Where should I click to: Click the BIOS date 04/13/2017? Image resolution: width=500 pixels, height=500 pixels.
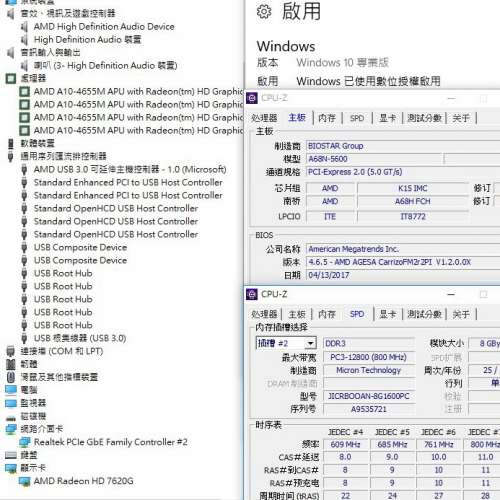click(x=403, y=275)
